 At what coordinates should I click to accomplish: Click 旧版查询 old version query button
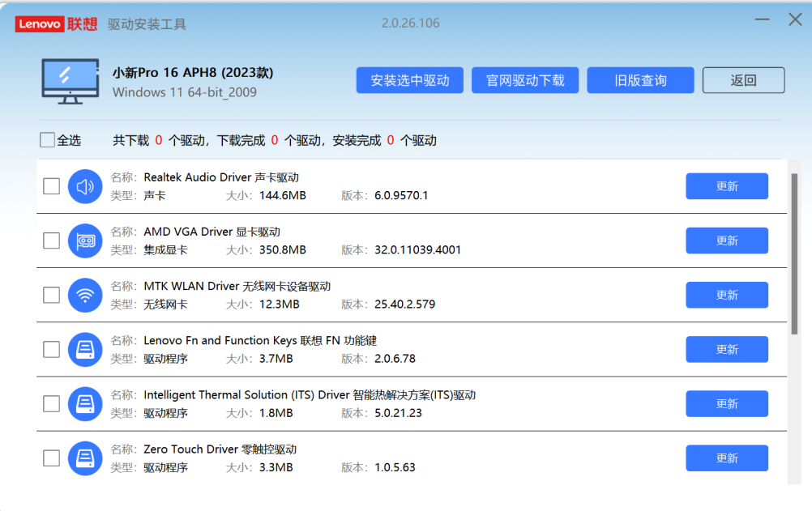[x=640, y=80]
